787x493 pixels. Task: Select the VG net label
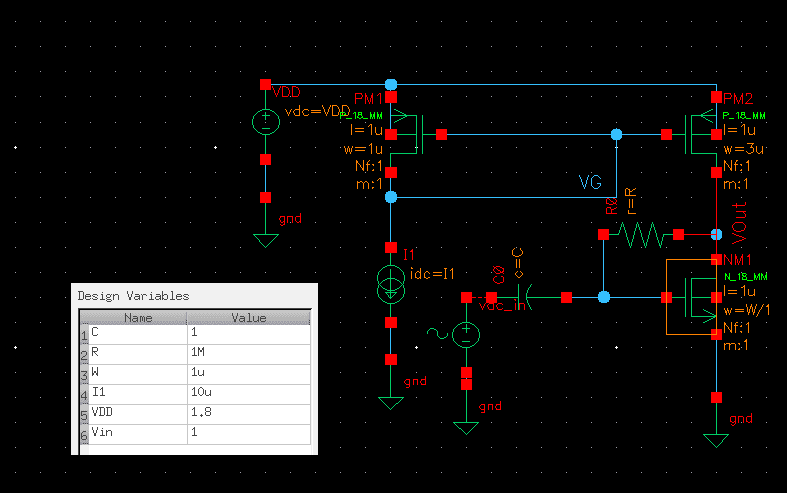(x=591, y=183)
